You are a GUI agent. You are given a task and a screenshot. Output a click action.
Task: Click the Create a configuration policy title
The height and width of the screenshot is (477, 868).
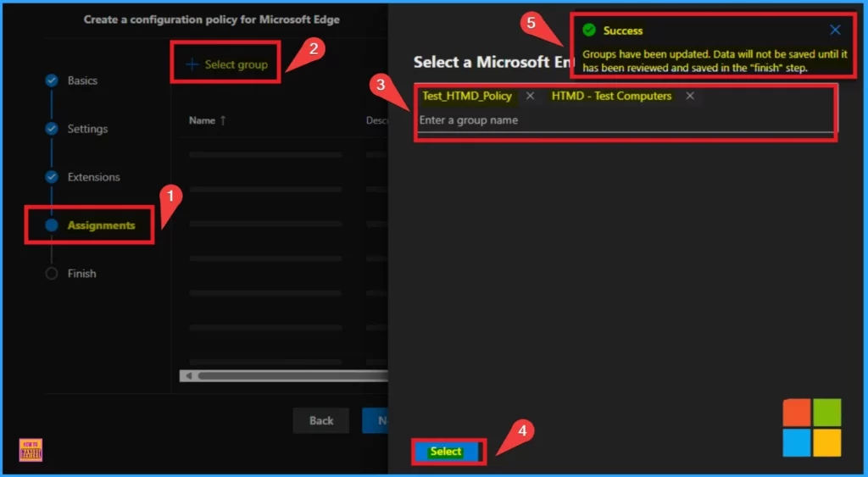pos(211,19)
